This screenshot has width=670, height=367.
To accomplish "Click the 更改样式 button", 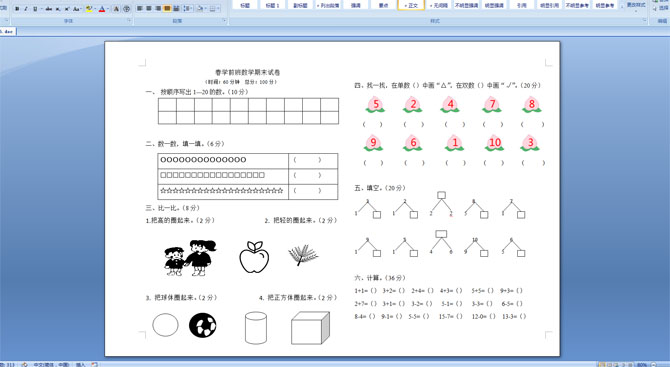I will [636, 6].
